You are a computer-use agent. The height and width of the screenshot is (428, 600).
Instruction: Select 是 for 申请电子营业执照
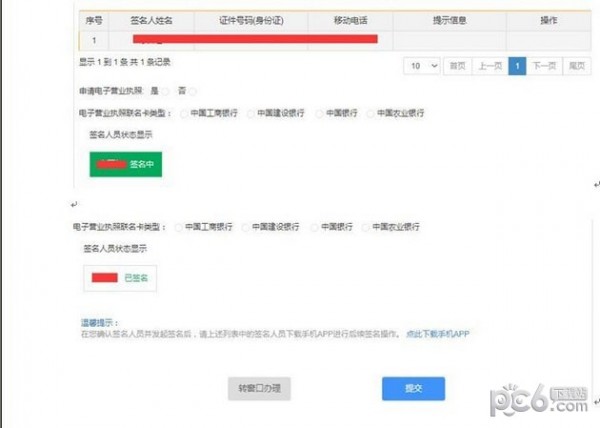click(165, 91)
